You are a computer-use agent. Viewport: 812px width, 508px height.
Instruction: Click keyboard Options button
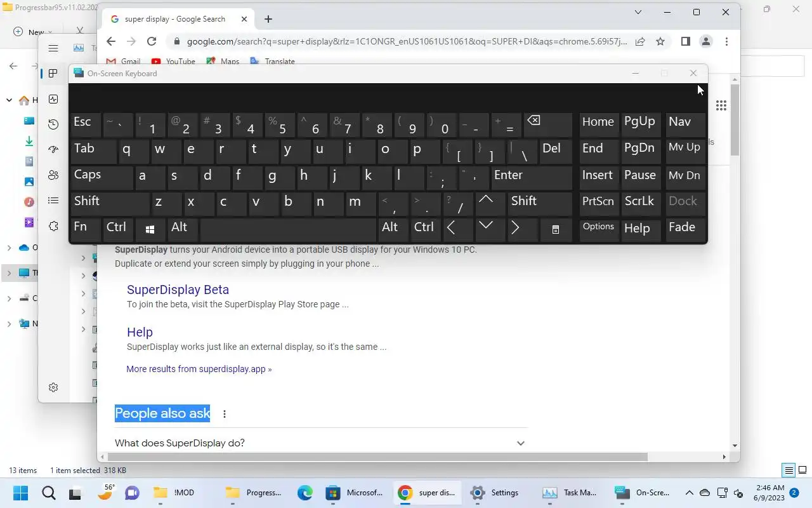599,230
